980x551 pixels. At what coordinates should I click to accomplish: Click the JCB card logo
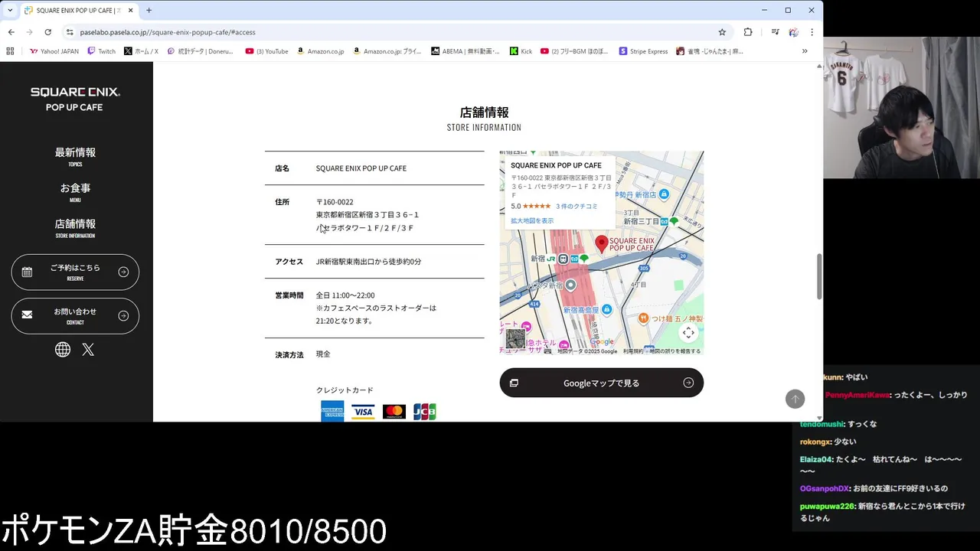click(x=424, y=412)
